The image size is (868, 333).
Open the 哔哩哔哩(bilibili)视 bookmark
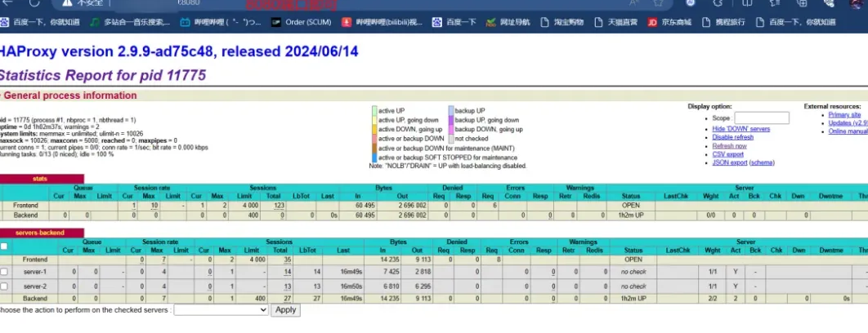(x=382, y=23)
